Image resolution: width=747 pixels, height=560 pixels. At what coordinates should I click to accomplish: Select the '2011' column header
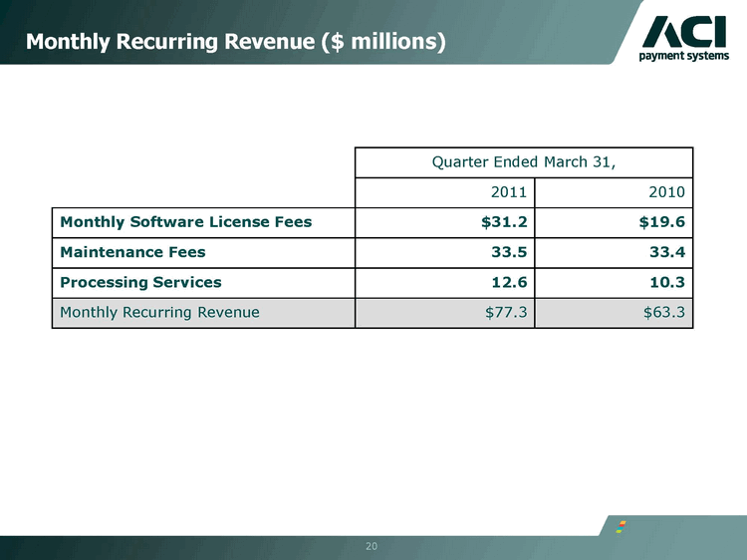click(445, 192)
